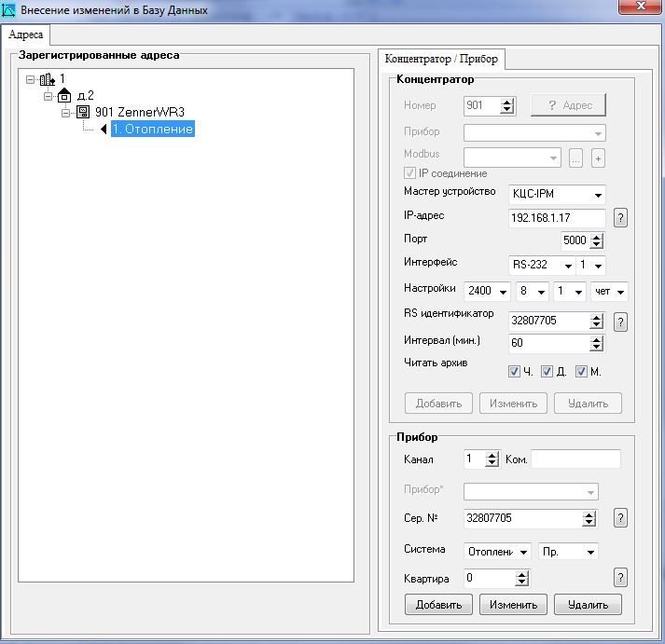Image resolution: width=665 pixels, height=644 pixels.
Task: Click the help button next to Квартира
Action: (620, 578)
